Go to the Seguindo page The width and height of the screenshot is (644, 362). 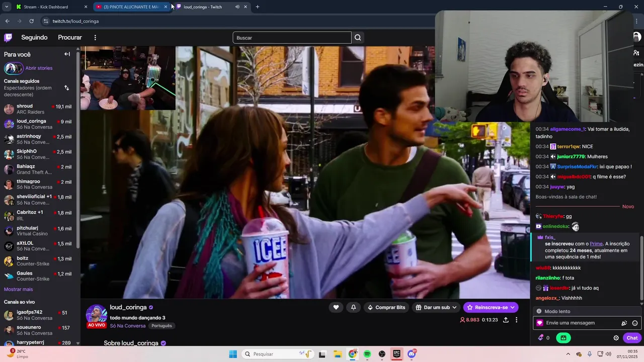click(34, 38)
